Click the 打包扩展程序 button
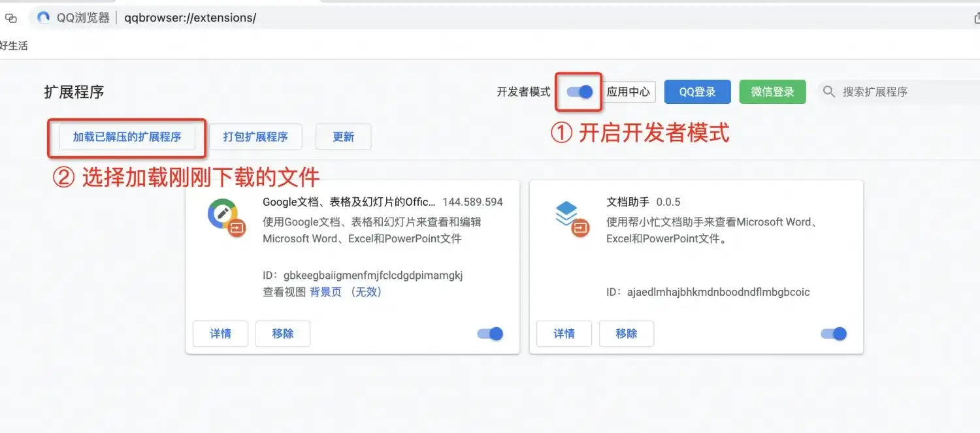The image size is (980, 433). point(255,136)
